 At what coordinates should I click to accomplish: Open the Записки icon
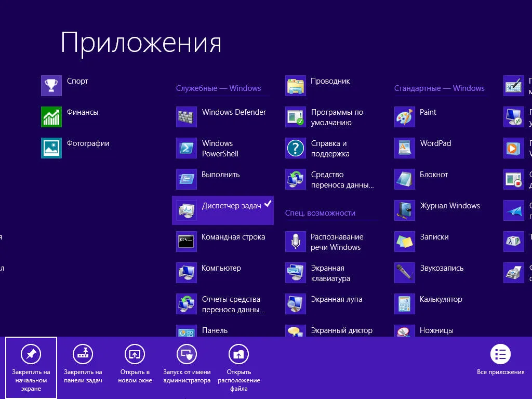pyautogui.click(x=404, y=242)
